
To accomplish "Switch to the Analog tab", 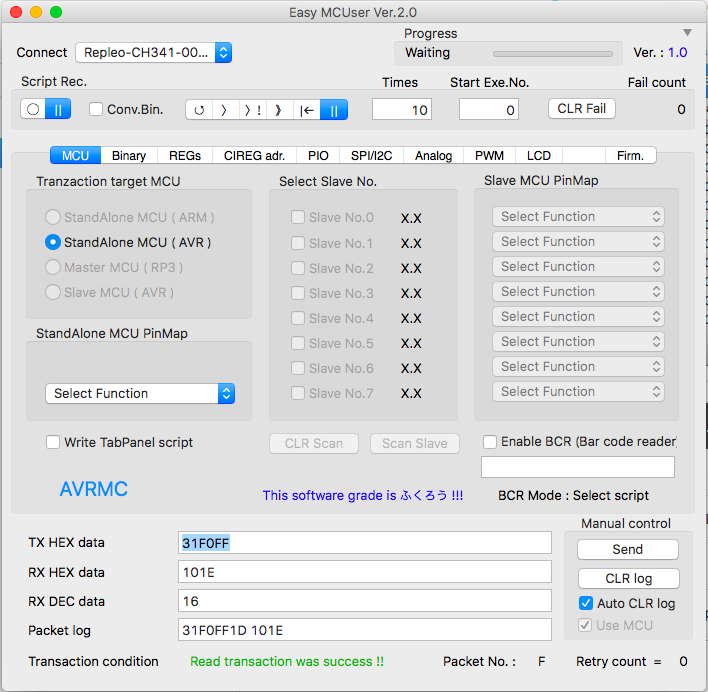I will pos(433,156).
